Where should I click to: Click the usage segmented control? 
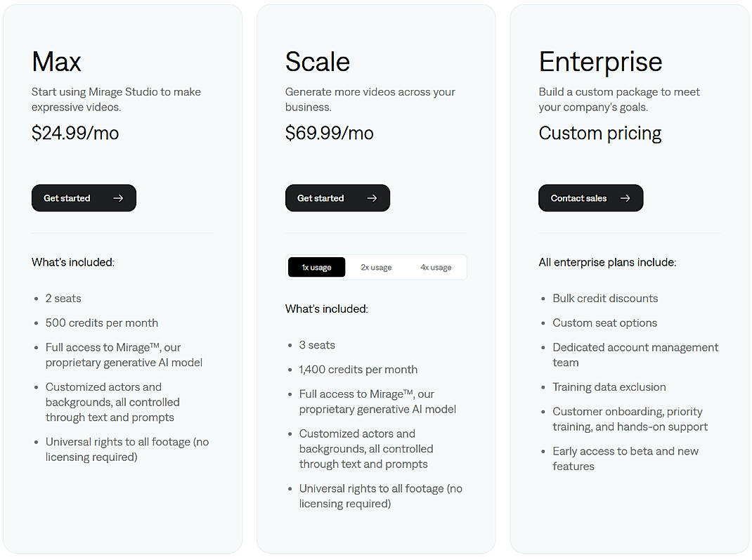tap(377, 267)
